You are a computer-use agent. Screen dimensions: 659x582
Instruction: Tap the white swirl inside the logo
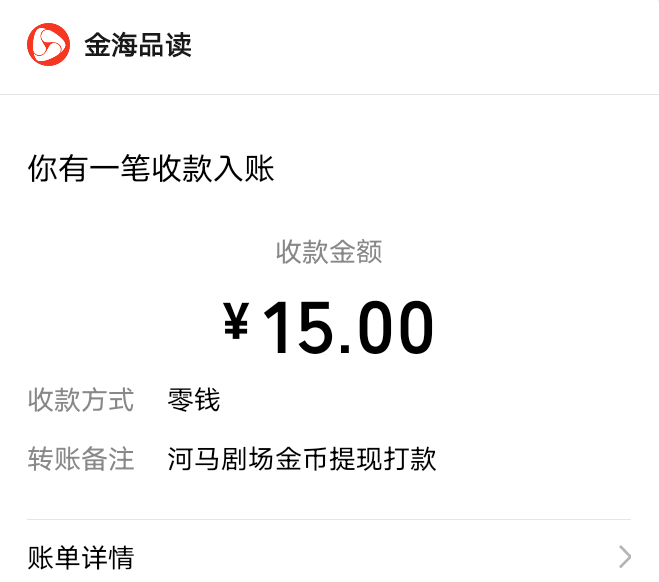click(47, 45)
